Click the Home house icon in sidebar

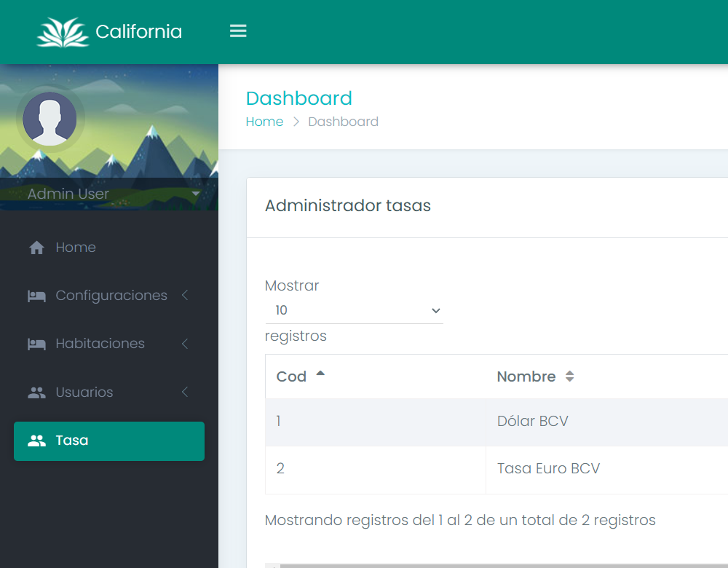(x=36, y=248)
